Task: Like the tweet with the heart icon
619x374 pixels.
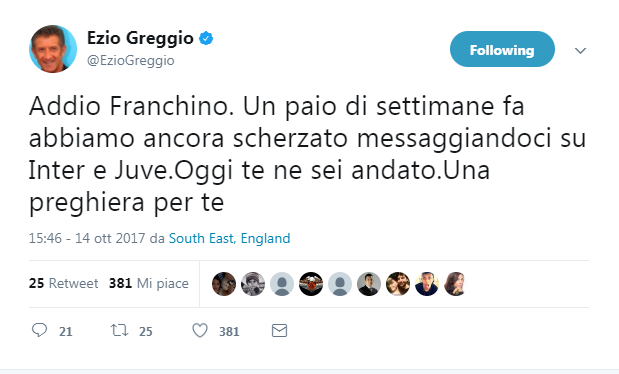Action: 200,331
